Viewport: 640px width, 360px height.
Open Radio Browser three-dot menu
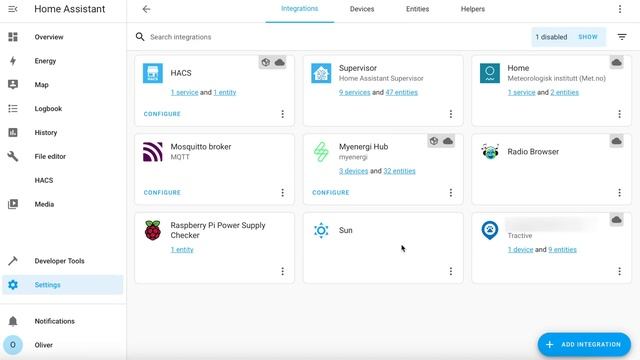pyautogui.click(x=619, y=193)
